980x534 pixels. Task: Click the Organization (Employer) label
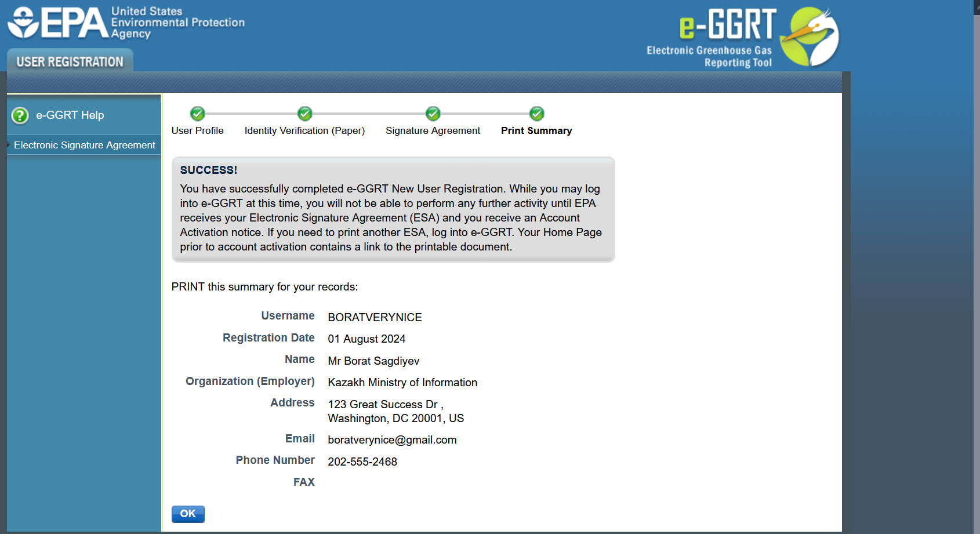click(x=250, y=381)
